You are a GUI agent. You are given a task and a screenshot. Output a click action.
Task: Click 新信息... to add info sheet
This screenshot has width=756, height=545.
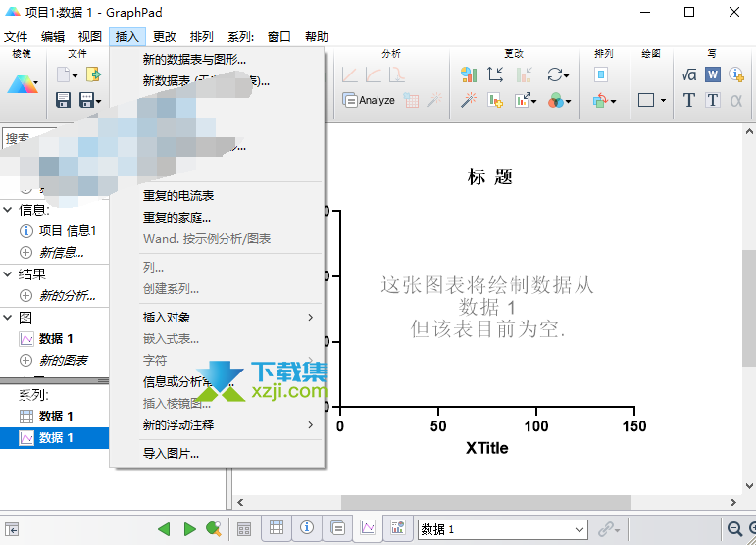(61, 253)
